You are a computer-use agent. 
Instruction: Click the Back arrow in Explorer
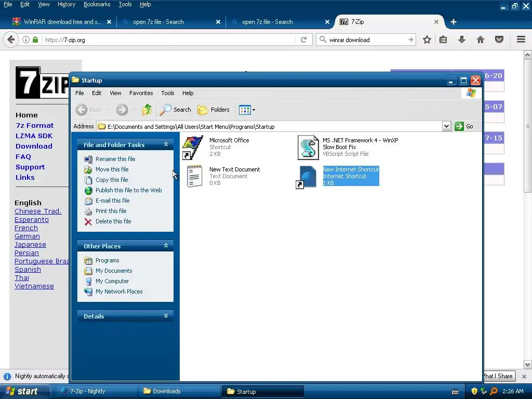[x=82, y=110]
